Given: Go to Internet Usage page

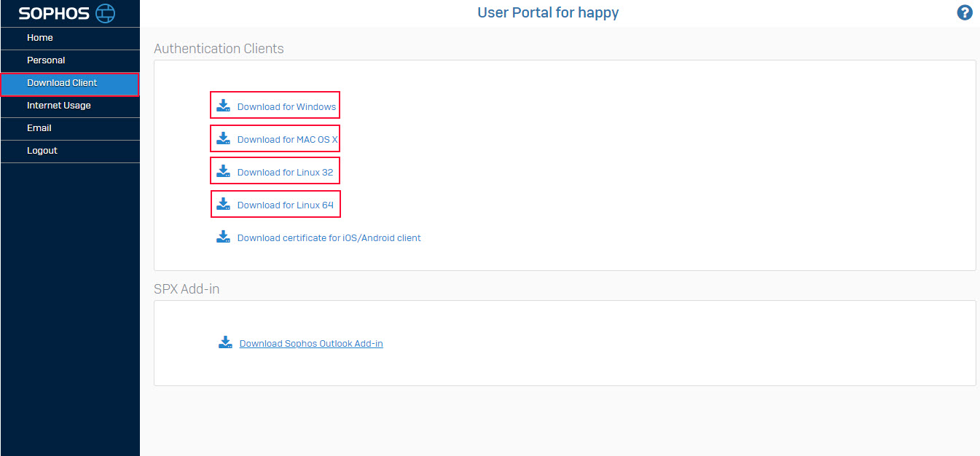Looking at the screenshot, I should pyautogui.click(x=70, y=106).
